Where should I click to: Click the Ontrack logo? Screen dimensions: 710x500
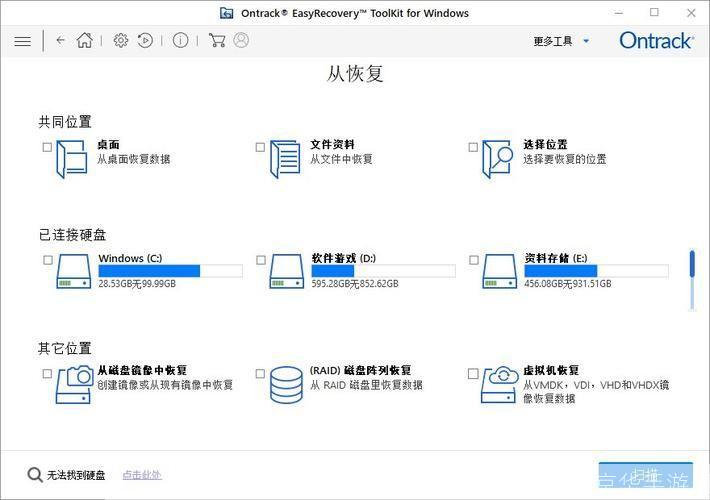[656, 41]
